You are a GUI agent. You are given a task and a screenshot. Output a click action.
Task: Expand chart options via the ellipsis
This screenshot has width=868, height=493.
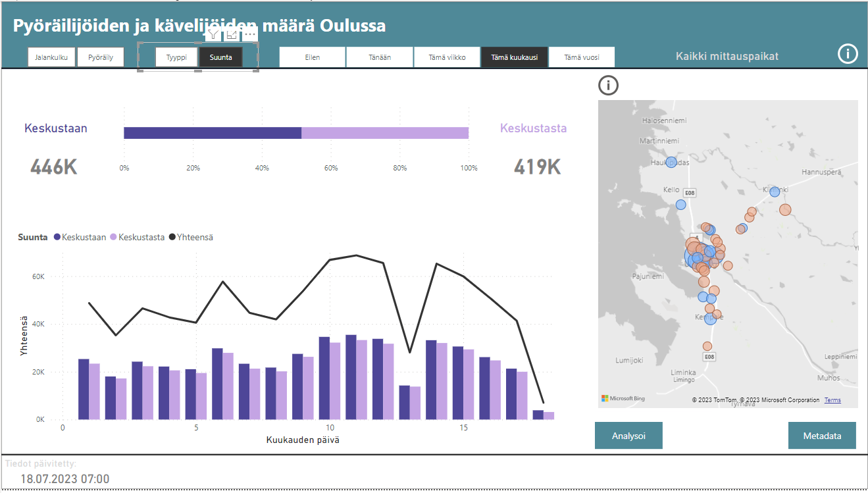(x=249, y=36)
